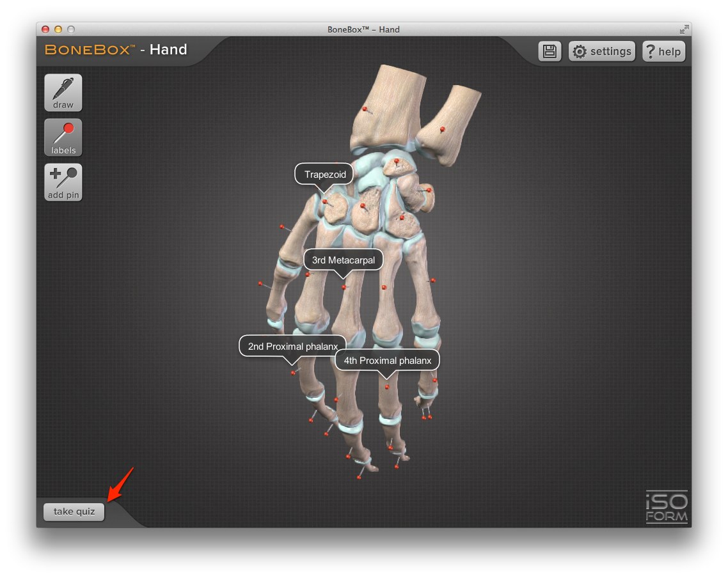
Task: Click the 3rd Metacarpal label bubble
Action: tap(343, 260)
